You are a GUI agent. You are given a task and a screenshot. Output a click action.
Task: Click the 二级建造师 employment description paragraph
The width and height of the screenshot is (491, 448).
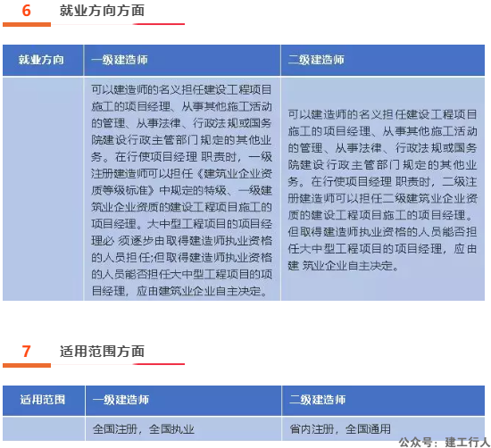(x=382, y=190)
